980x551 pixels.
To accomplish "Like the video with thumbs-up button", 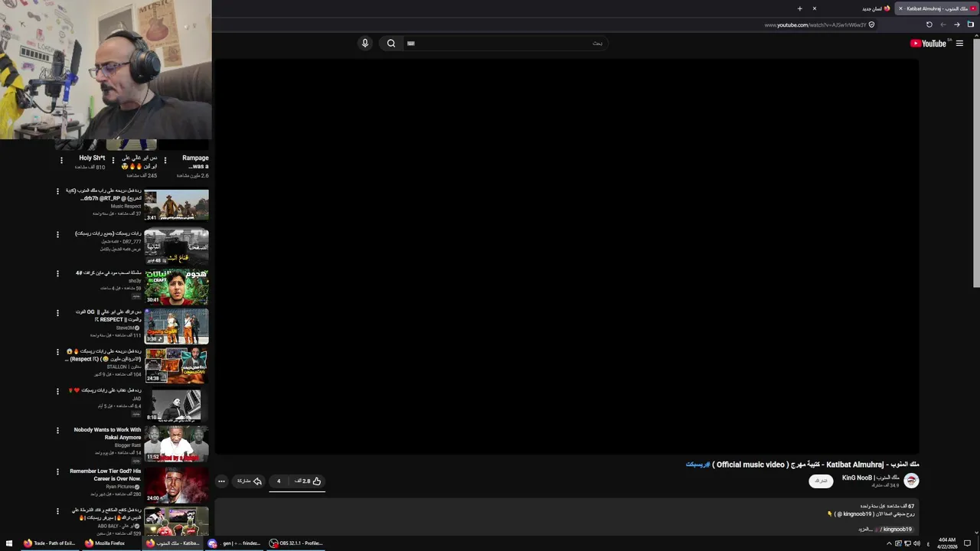I will 308,481.
